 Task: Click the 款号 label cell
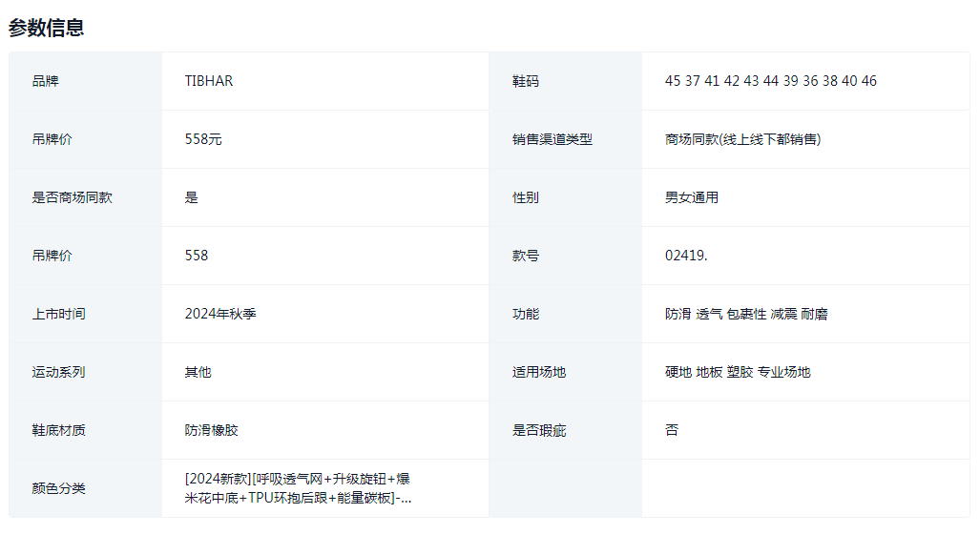pyautogui.click(x=526, y=256)
